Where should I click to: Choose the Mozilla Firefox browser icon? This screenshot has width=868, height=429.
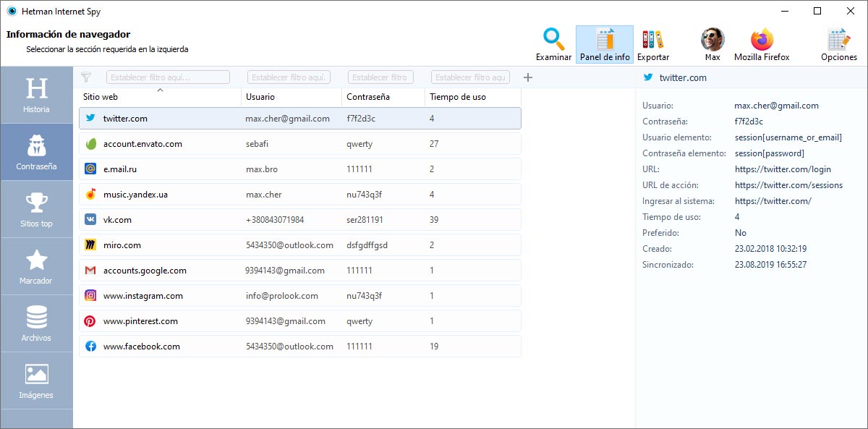point(762,44)
